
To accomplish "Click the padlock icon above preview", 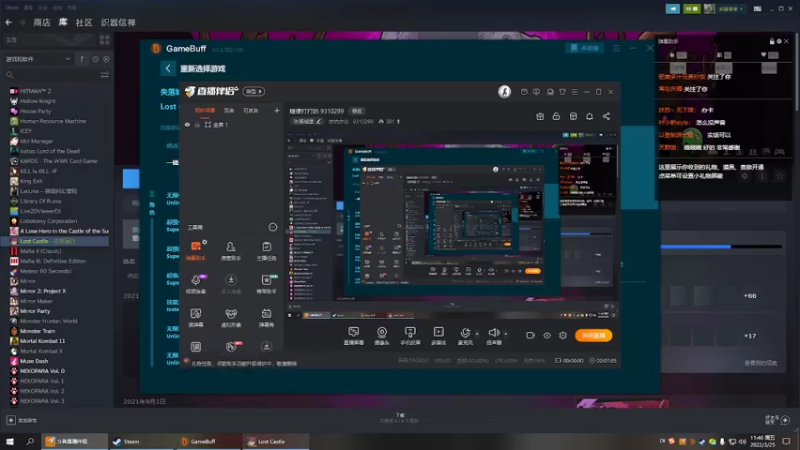I will click(556, 116).
